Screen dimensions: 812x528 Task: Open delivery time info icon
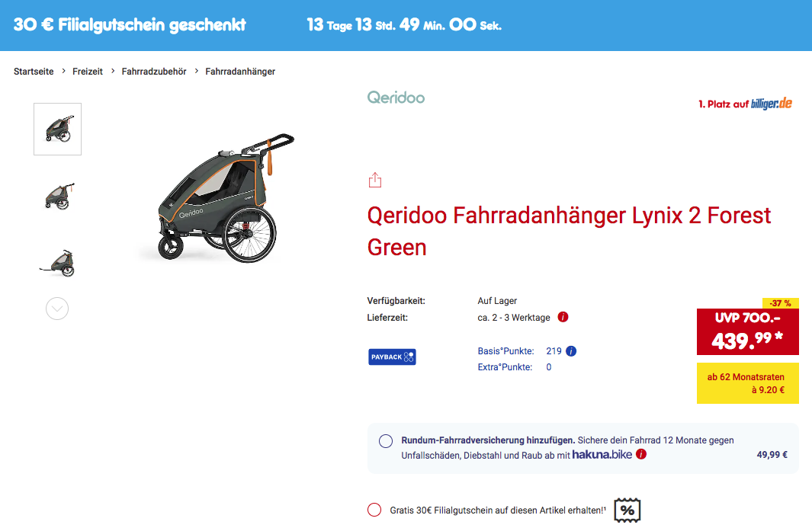point(563,317)
